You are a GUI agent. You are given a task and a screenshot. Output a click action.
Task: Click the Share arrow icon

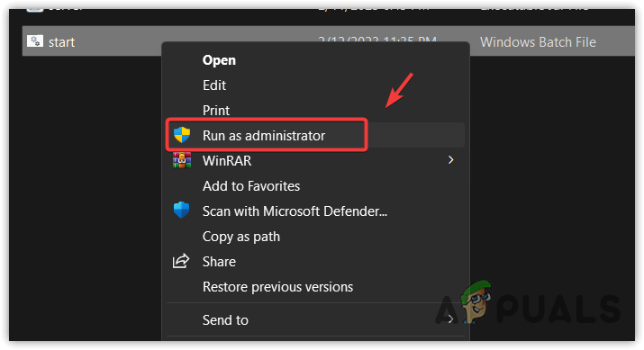point(181,261)
